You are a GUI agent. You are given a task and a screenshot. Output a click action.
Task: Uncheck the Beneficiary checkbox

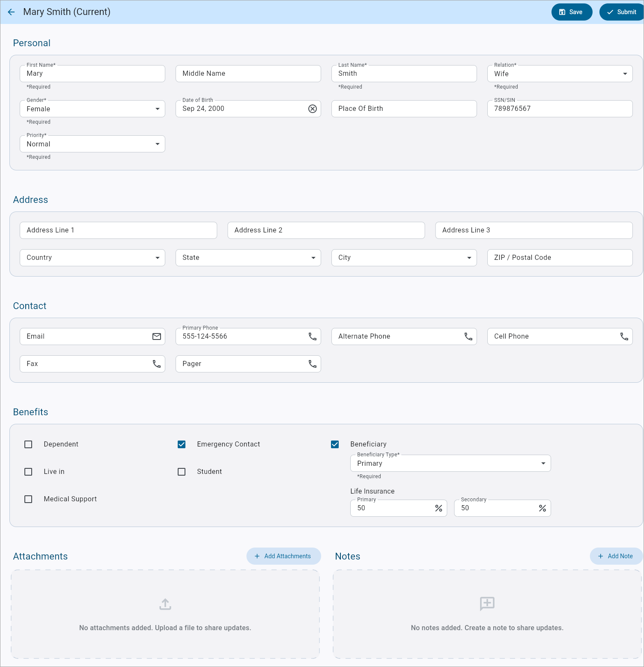335,444
